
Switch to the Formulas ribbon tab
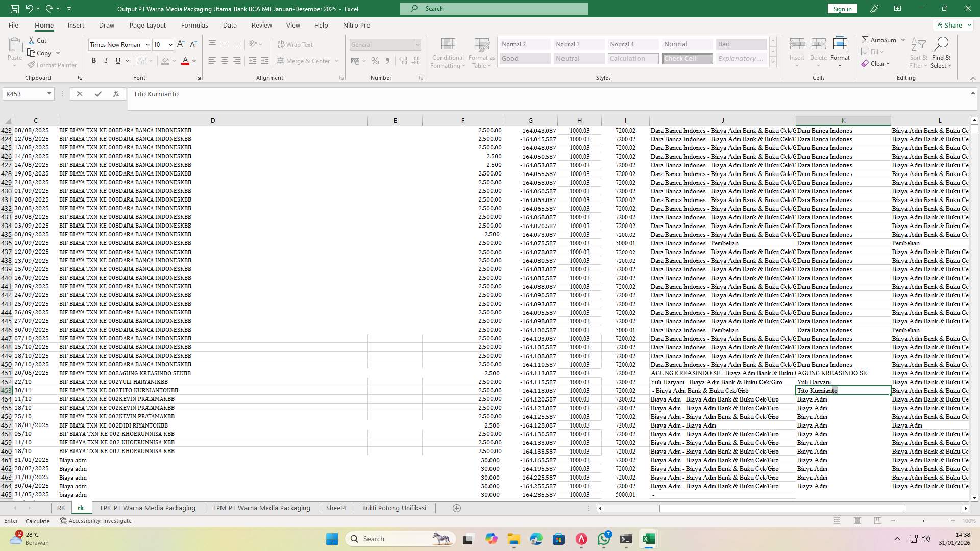pyautogui.click(x=194, y=25)
